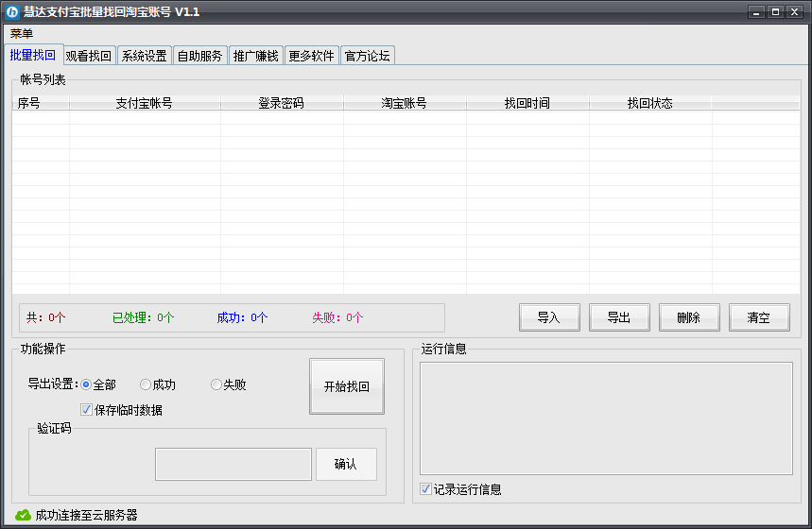Select the 失败 export radio button
This screenshot has height=529, width=812.
(x=216, y=384)
